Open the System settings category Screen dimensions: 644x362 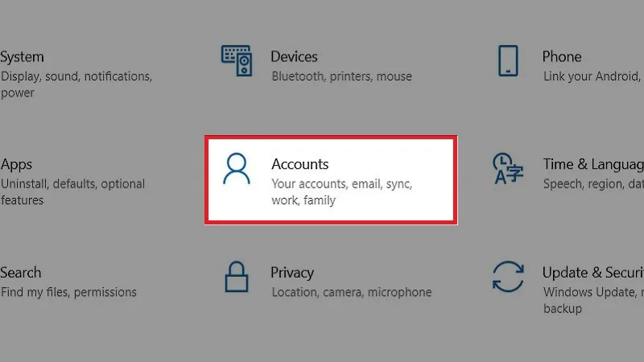(23, 57)
